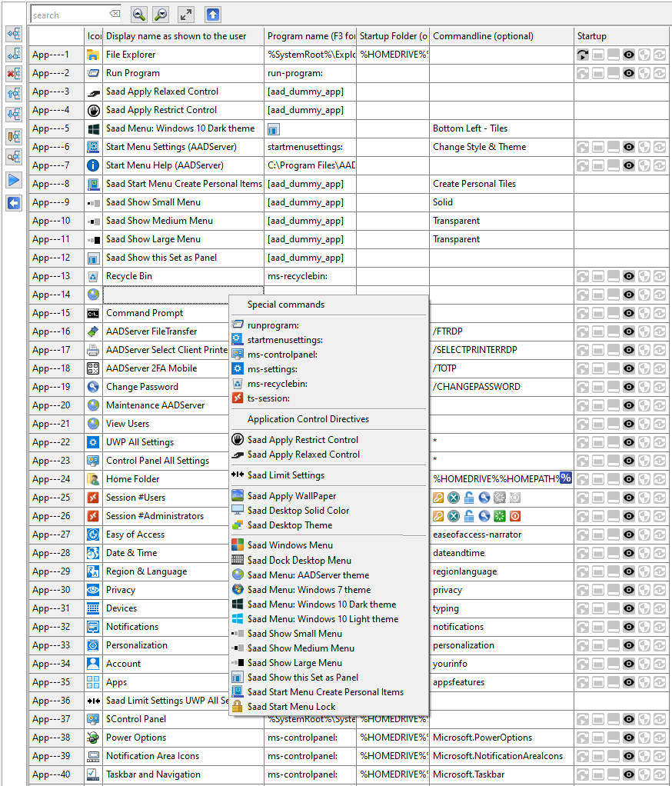
Task: Click the blue up-arrow toolbar button
Action: pos(213,15)
